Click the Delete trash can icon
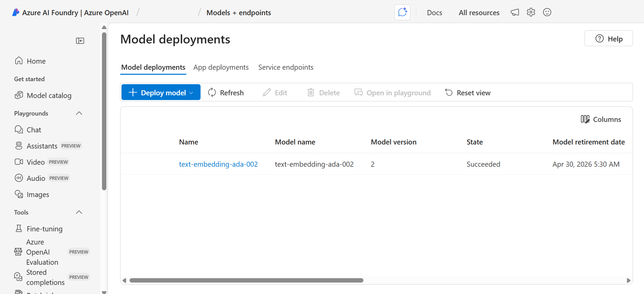This screenshot has height=294, width=644. point(311,92)
